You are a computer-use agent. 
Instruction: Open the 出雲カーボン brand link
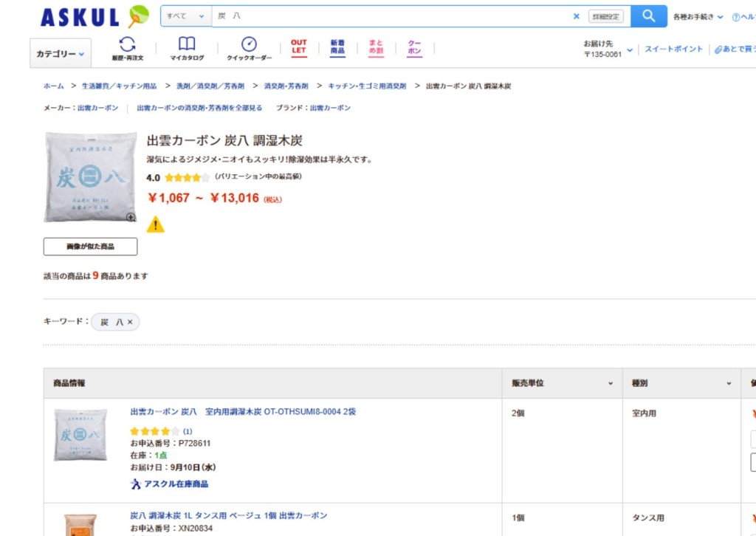click(330, 108)
